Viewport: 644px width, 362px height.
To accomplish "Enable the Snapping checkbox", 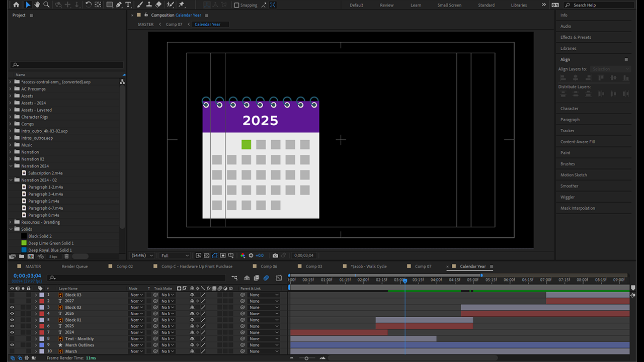I will point(237,5).
